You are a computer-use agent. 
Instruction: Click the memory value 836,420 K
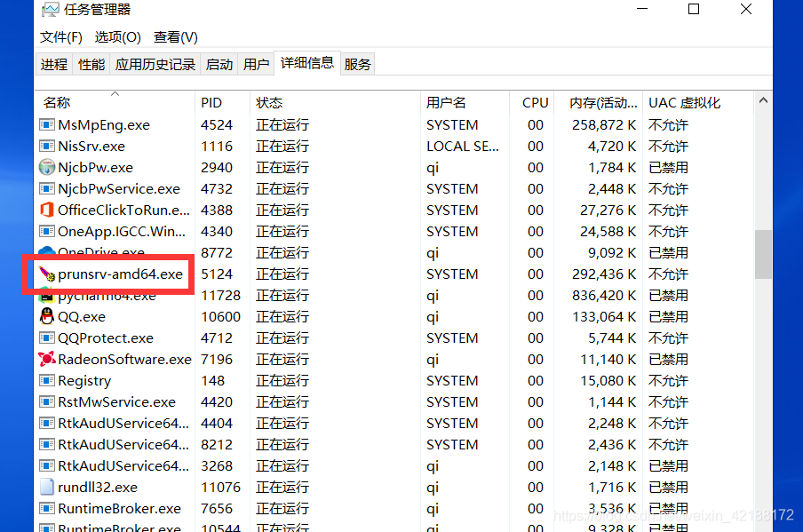tap(604, 295)
